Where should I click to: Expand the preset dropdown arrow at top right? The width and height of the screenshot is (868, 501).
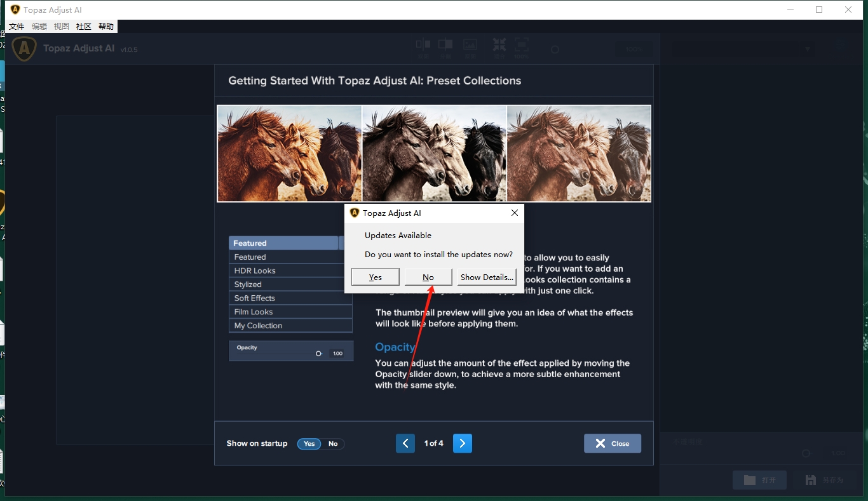click(808, 50)
